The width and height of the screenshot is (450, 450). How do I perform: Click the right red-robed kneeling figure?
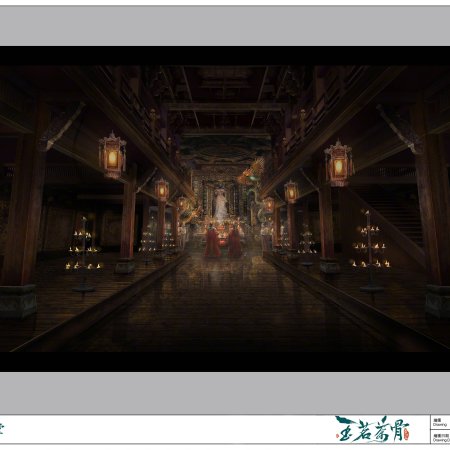[235, 242]
